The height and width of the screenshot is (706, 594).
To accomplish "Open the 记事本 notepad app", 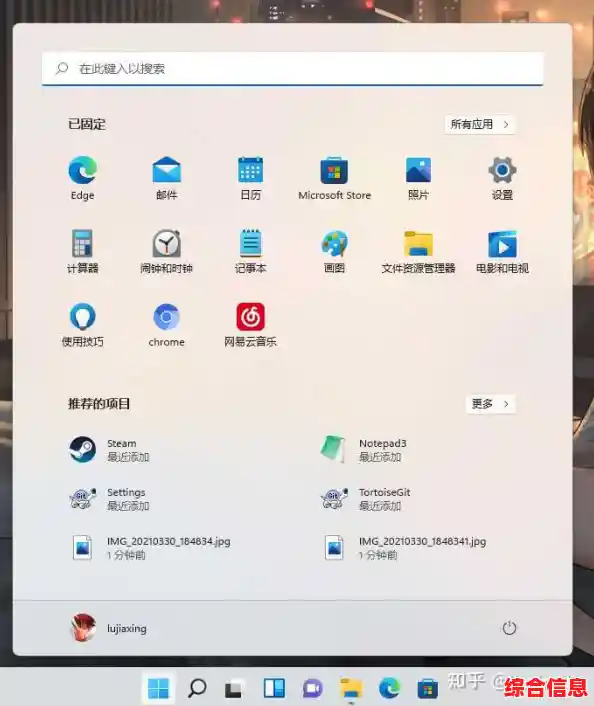I will pos(250,251).
